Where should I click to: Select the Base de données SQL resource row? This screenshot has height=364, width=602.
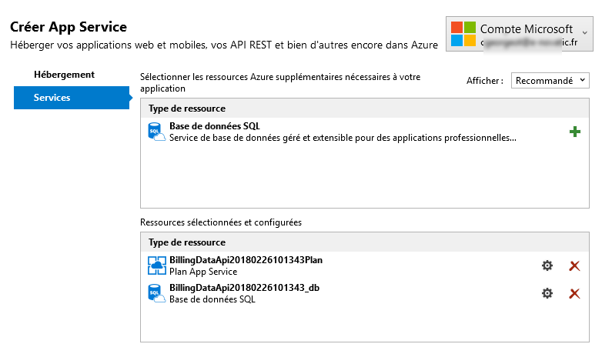click(x=365, y=132)
